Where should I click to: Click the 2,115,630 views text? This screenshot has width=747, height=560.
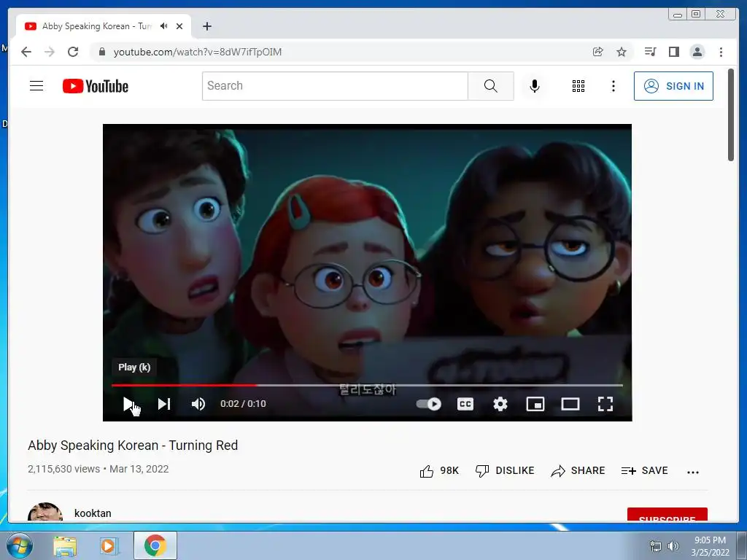pos(64,469)
